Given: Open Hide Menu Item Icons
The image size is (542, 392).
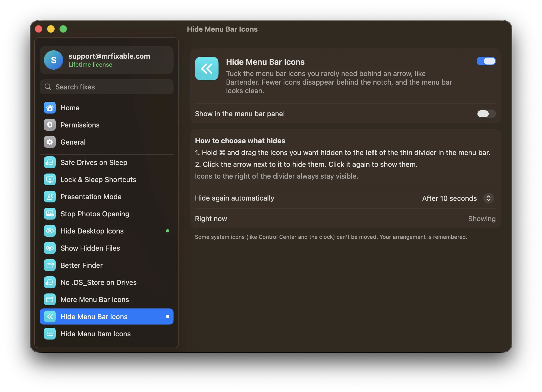Looking at the screenshot, I should point(107,334).
